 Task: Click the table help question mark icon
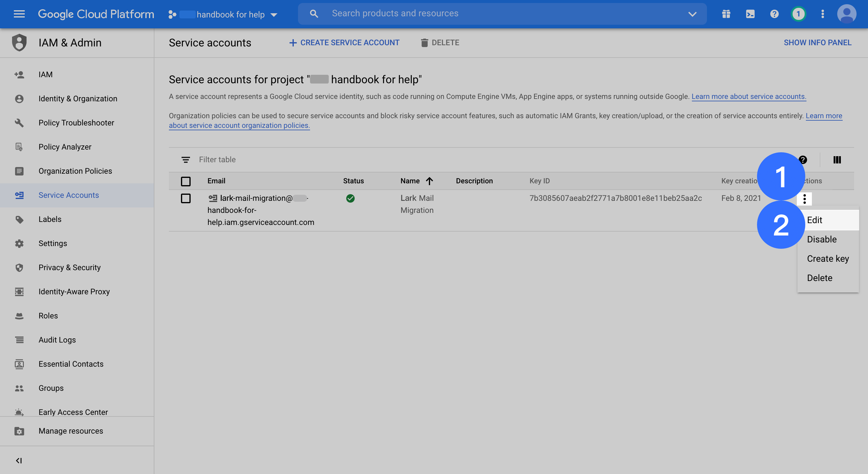(x=803, y=160)
